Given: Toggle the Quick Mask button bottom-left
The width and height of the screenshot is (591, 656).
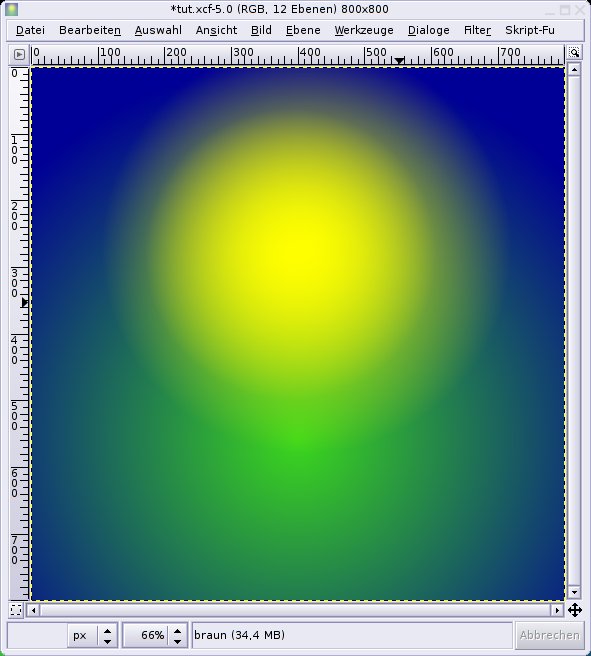Looking at the screenshot, I should tap(16, 610).
